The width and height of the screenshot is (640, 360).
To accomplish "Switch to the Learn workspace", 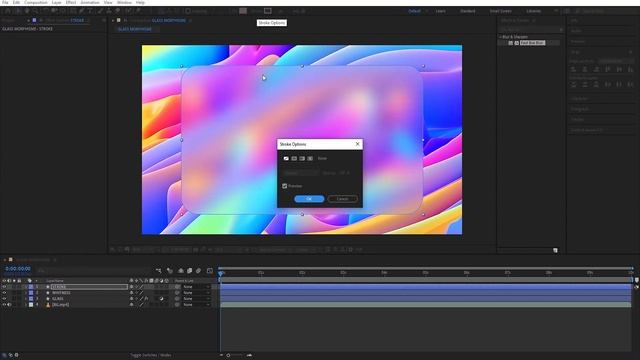I will coord(441,11).
